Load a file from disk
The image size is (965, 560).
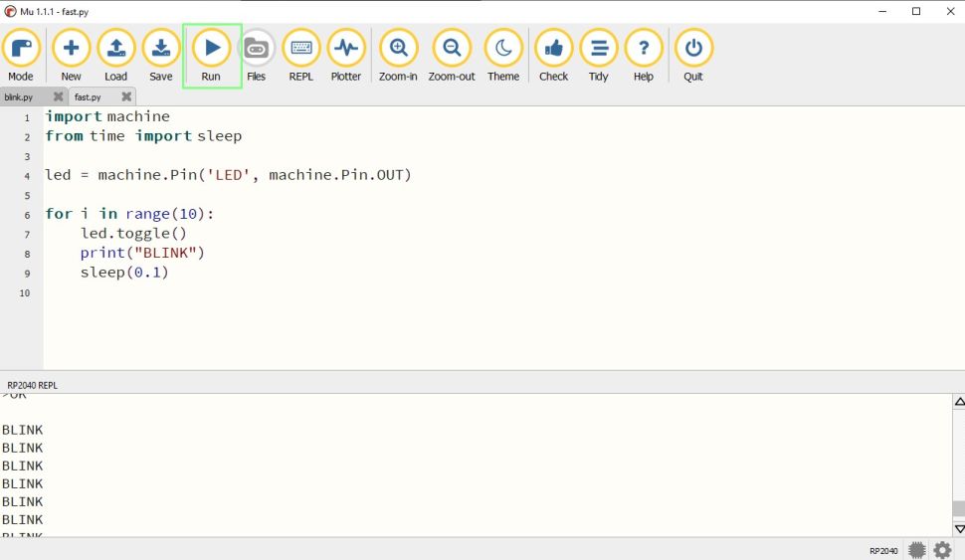point(115,56)
